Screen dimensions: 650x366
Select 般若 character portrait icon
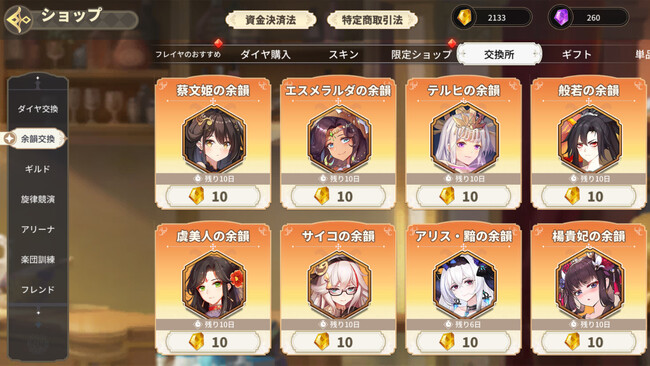click(589, 139)
